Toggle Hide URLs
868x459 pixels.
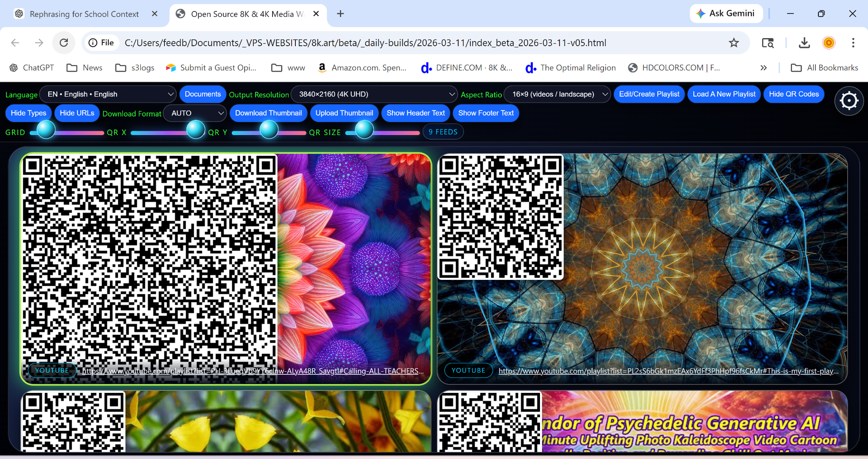pos(77,113)
